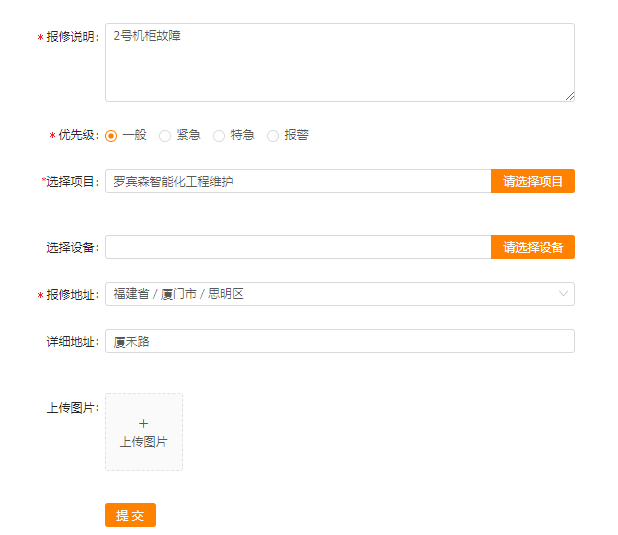The image size is (618, 535).
Task: Click the address dropdown chevron arrow
Action: pos(563,294)
